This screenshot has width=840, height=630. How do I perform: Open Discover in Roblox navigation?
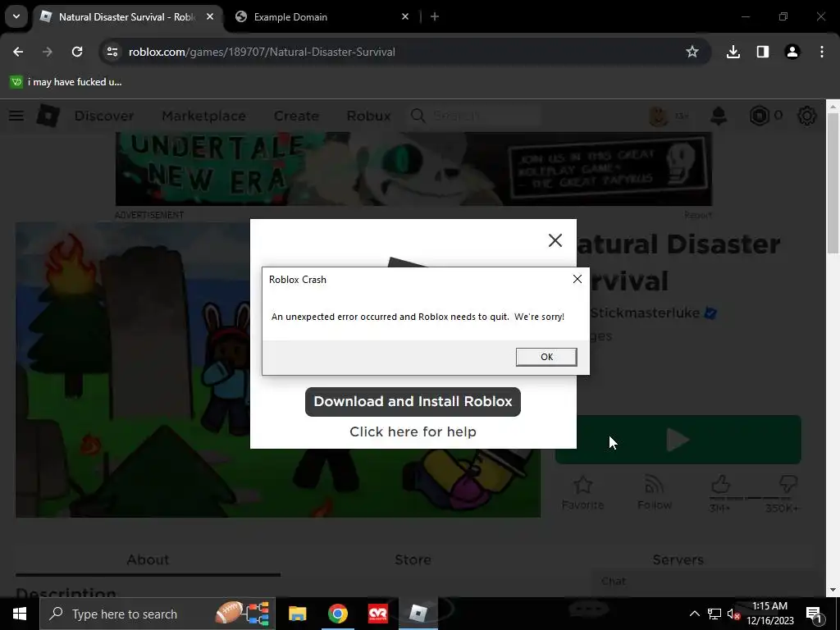pyautogui.click(x=104, y=116)
